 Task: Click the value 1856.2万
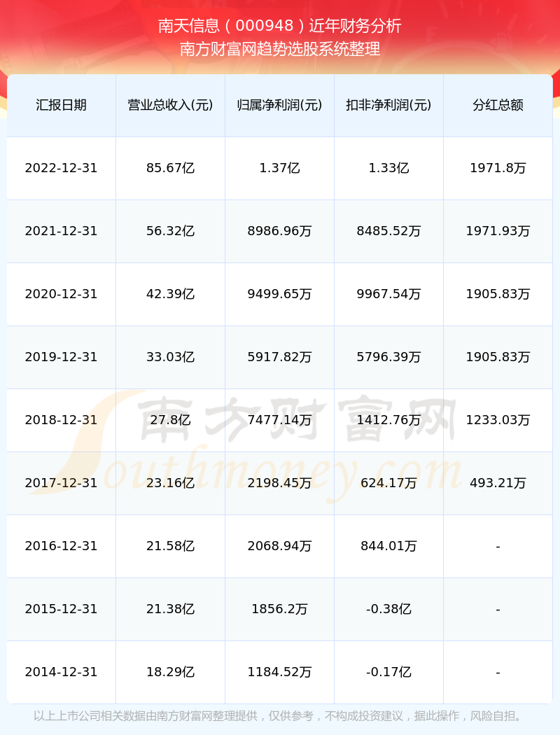coord(280,609)
